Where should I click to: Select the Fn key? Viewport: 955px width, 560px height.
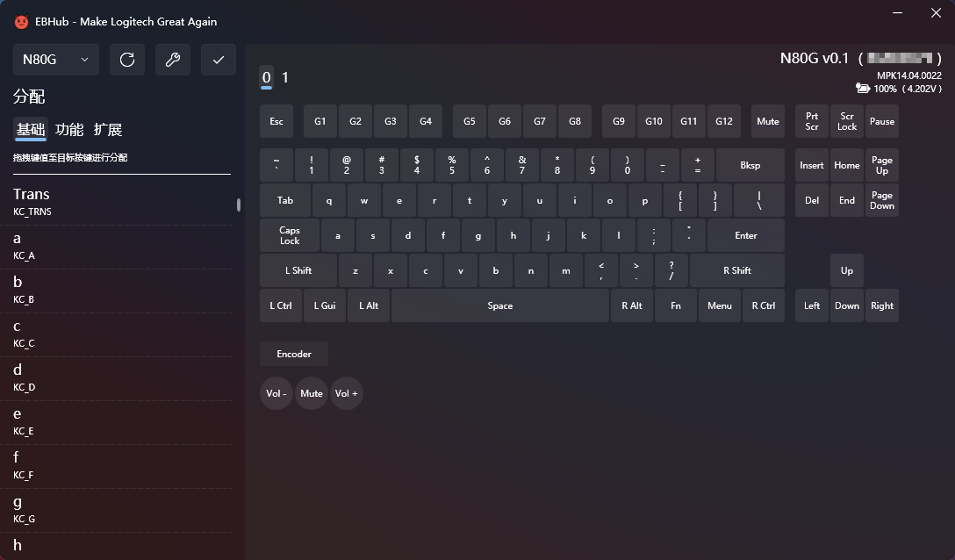coord(676,306)
